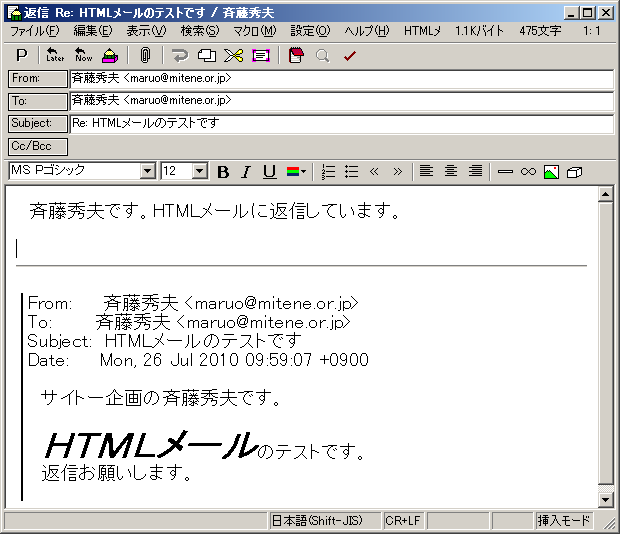Increase indent with the » button

397,172
